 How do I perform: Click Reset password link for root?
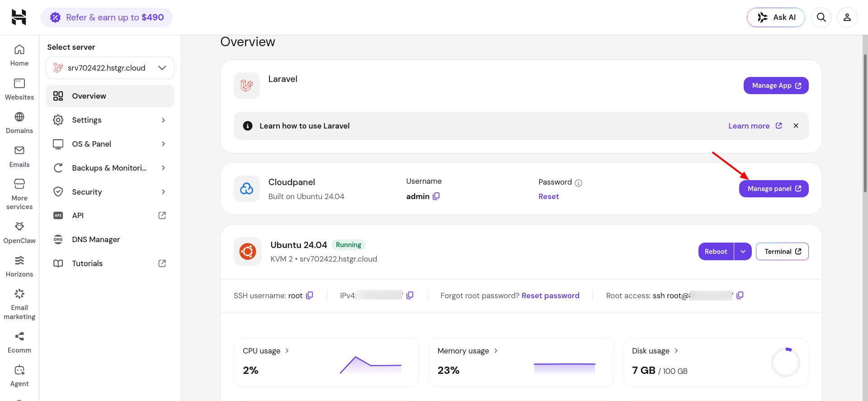click(550, 296)
